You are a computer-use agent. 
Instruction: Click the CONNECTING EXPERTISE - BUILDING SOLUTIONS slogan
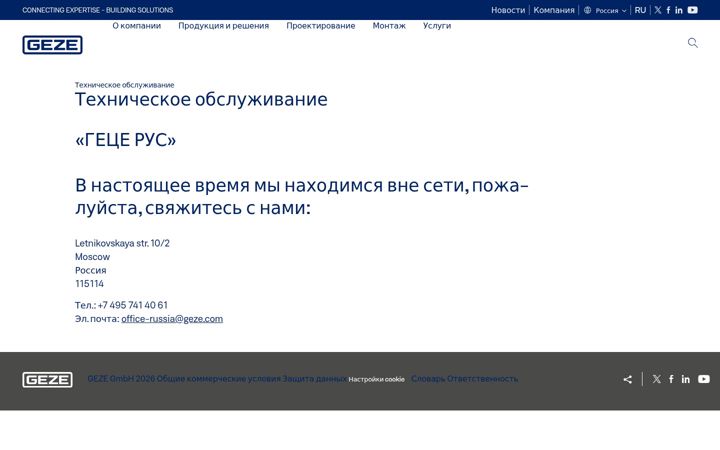click(98, 10)
